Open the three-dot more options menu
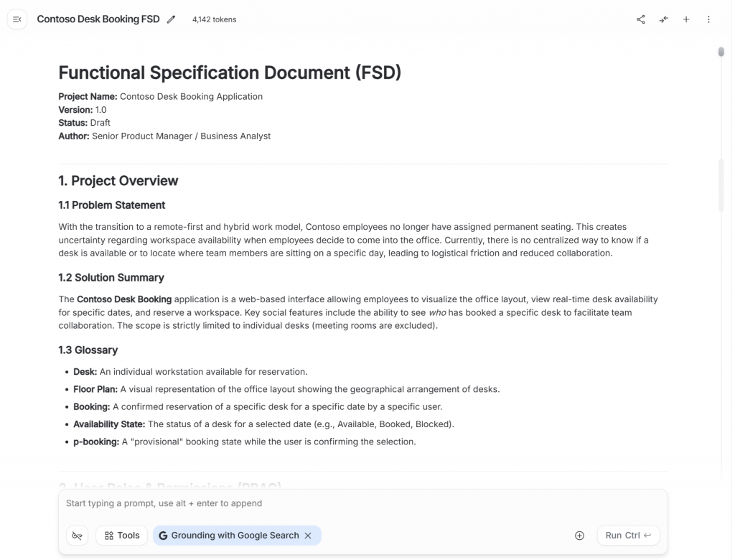Viewport: 735px width, 560px height. (708, 19)
